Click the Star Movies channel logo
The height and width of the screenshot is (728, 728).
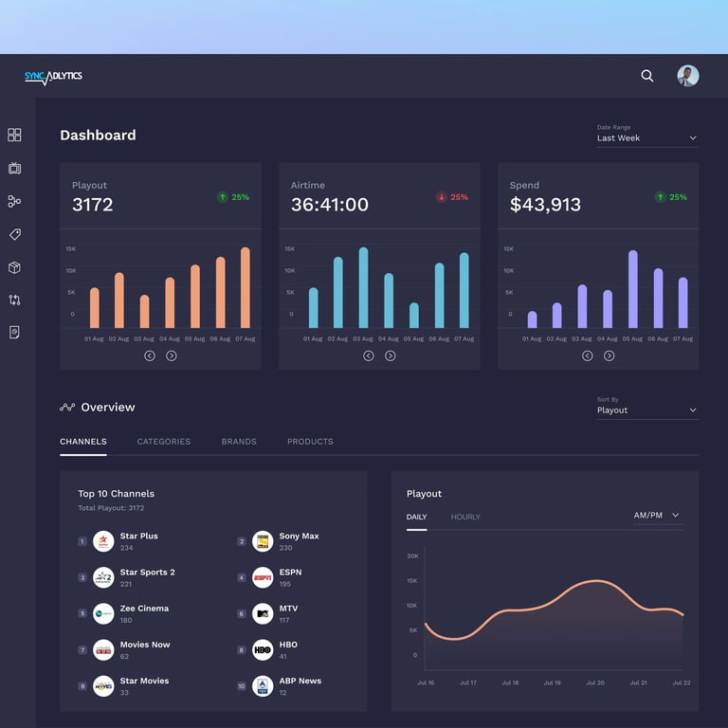(103, 686)
